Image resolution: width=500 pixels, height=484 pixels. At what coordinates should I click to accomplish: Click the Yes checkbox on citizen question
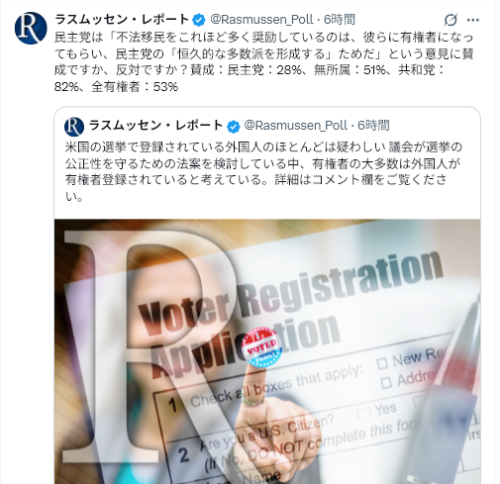363,414
